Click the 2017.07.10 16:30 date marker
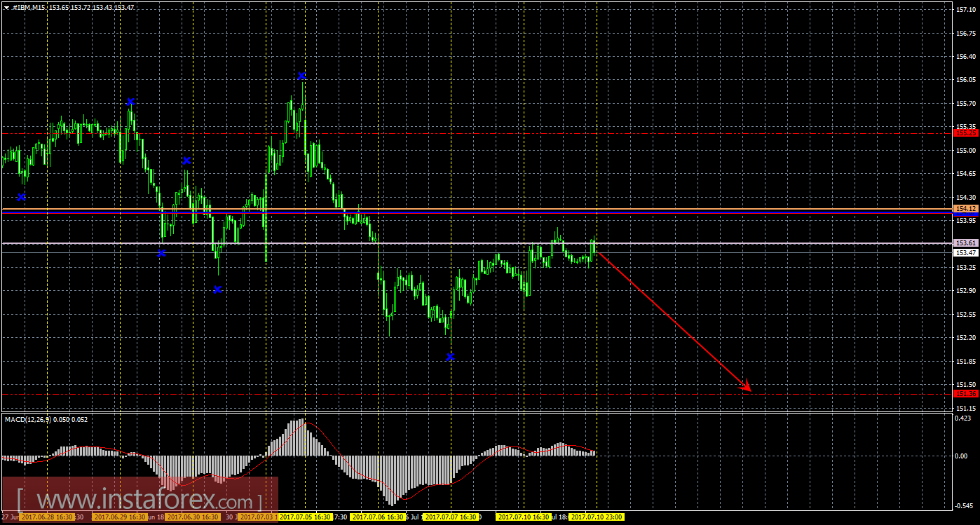Viewport: 980px width, 525px height. [524, 517]
